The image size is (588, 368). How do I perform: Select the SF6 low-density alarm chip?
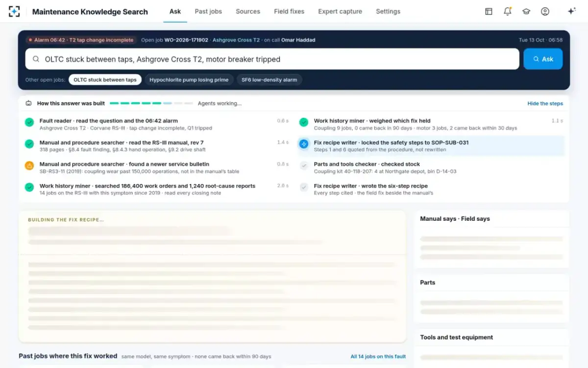269,79
